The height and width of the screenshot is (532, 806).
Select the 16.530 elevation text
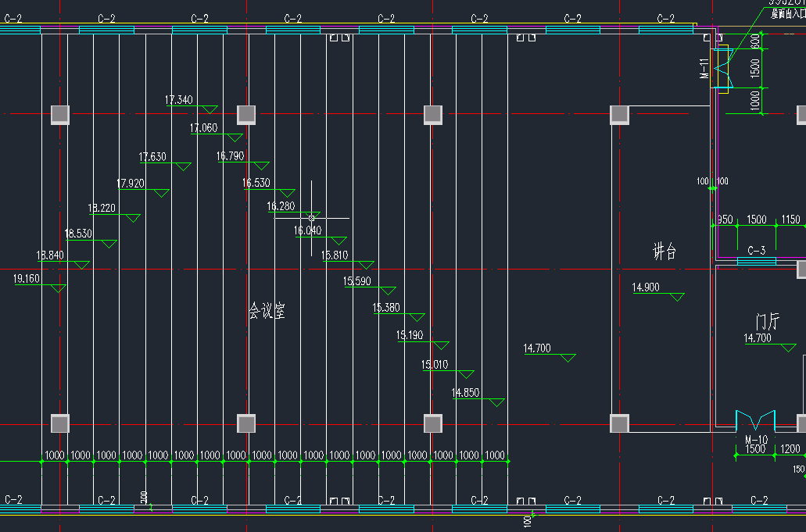pyautogui.click(x=256, y=183)
